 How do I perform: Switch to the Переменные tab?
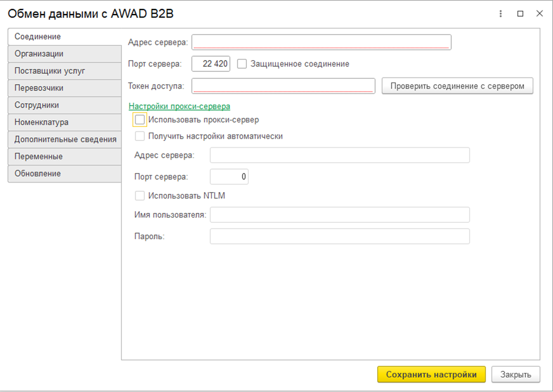pos(64,156)
